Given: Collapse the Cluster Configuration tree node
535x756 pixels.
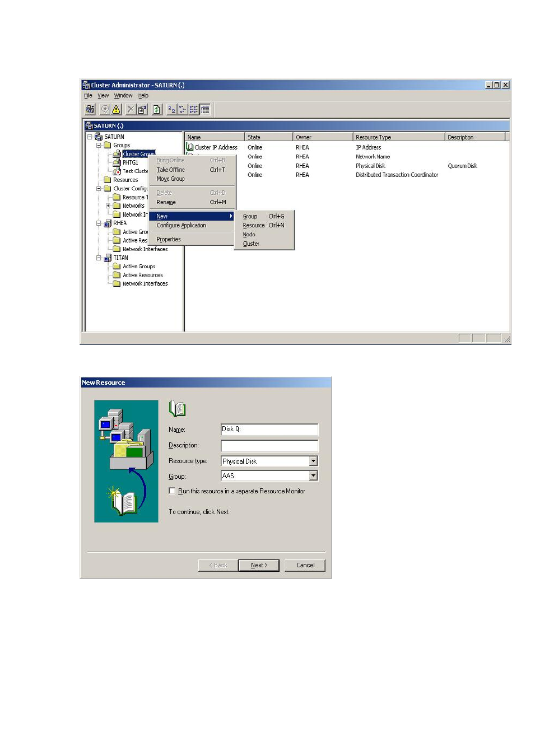Looking at the screenshot, I should (99, 189).
